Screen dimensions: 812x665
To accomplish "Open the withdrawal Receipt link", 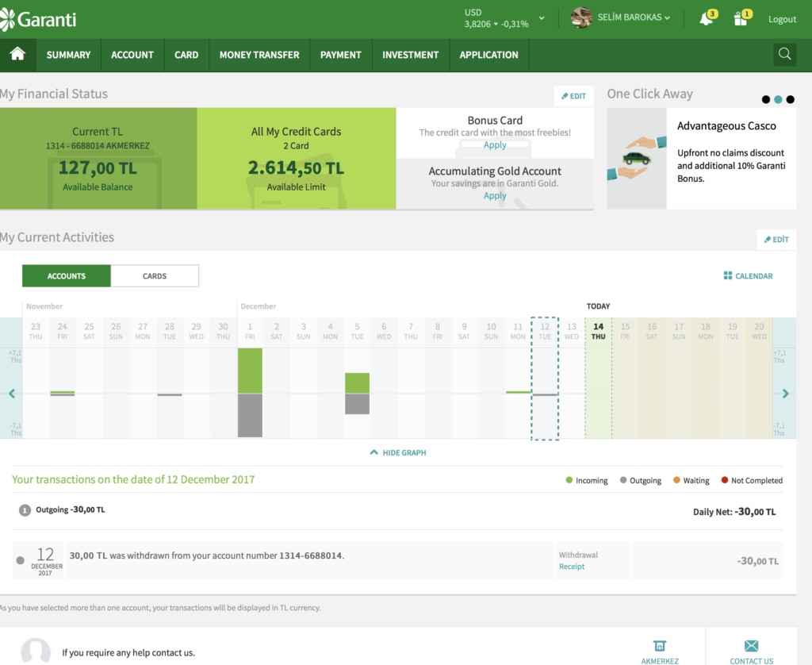I will [572, 567].
